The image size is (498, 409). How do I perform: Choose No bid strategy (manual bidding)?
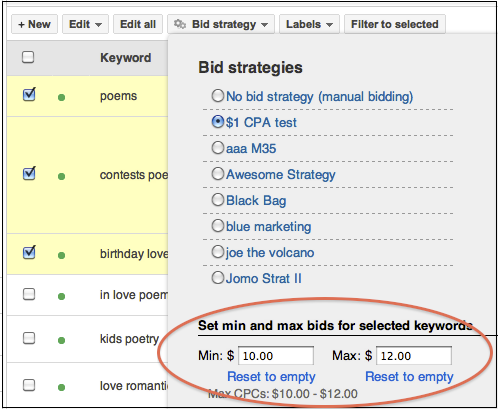point(218,96)
